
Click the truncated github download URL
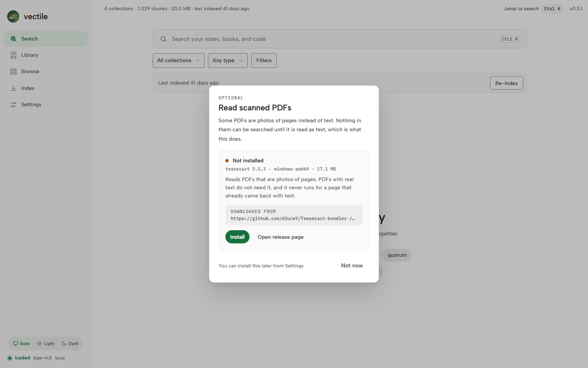point(293,218)
